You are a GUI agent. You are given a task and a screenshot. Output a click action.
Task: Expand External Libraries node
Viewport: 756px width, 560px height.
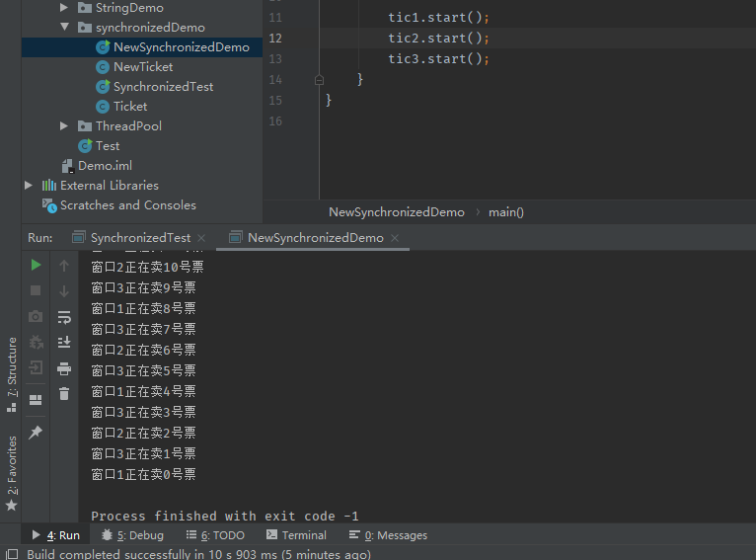click(x=29, y=186)
